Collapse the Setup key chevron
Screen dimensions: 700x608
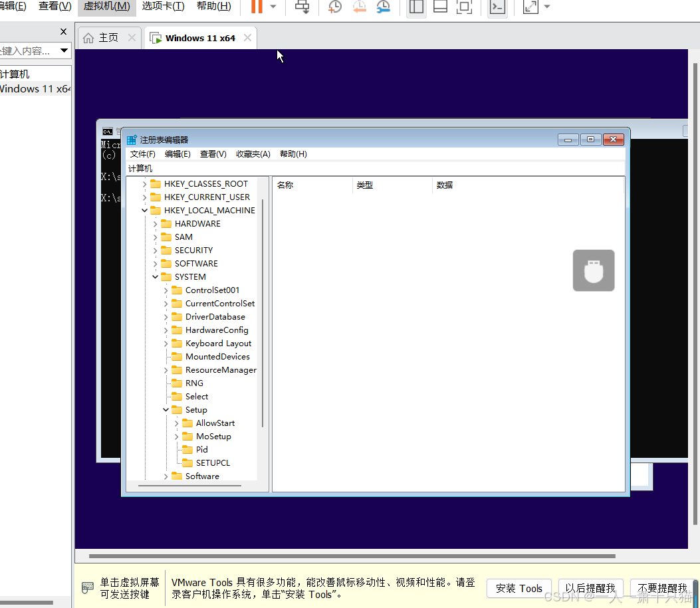tap(166, 410)
